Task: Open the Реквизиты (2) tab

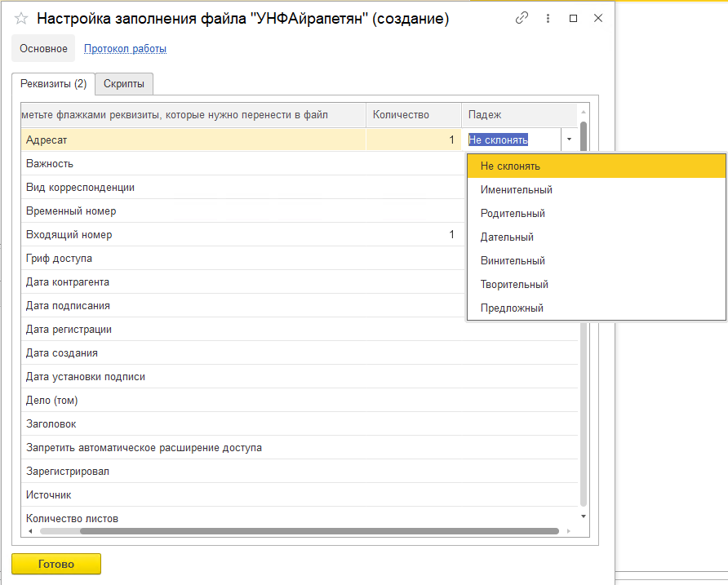Action: click(x=53, y=84)
